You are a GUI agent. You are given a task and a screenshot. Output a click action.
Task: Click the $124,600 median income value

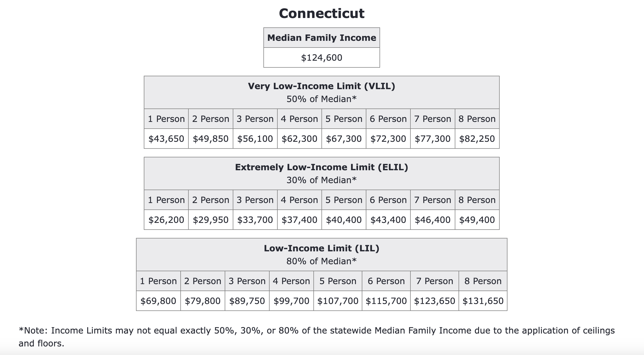[x=321, y=58]
